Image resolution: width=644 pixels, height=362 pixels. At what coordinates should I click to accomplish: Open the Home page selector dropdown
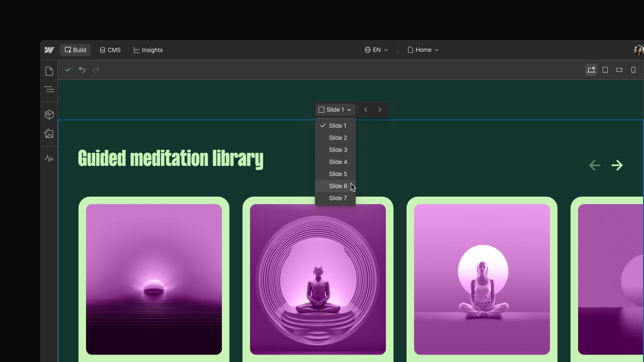423,50
